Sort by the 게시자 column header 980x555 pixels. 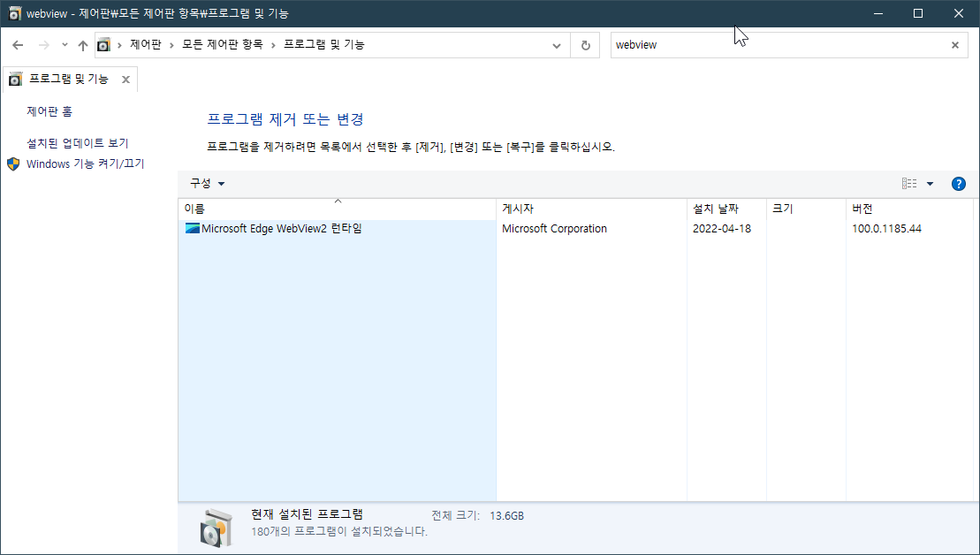(x=591, y=209)
